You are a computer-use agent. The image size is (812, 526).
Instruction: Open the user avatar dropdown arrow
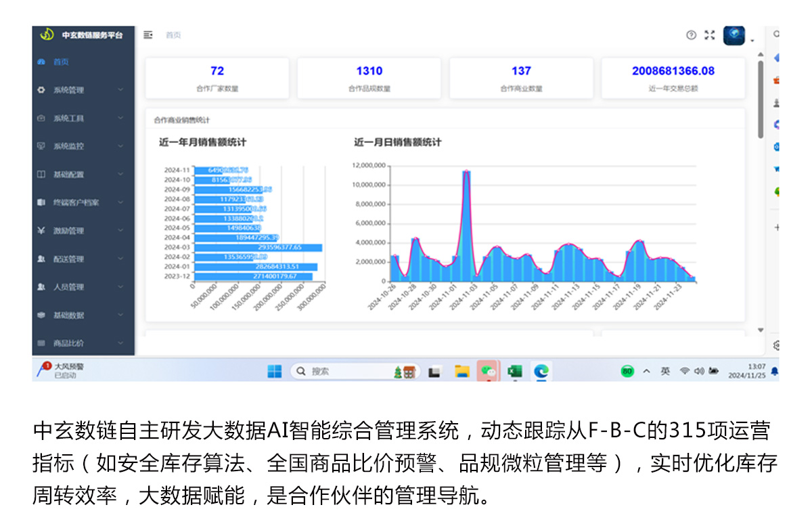coord(752,40)
